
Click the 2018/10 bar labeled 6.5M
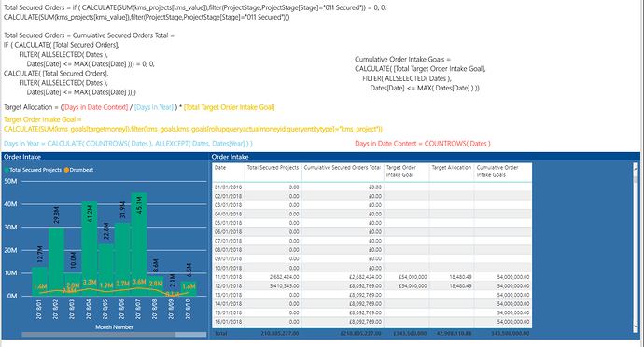[x=189, y=288]
